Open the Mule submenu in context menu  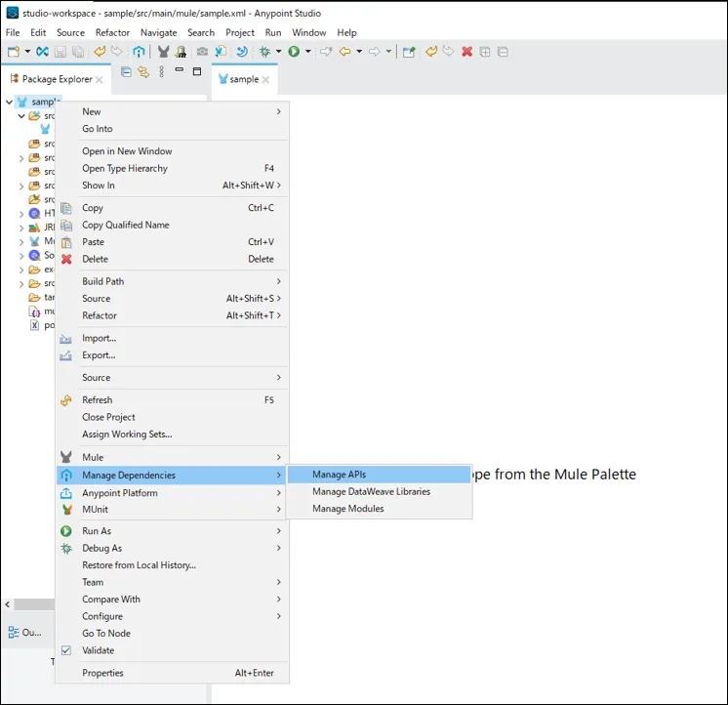point(173,457)
